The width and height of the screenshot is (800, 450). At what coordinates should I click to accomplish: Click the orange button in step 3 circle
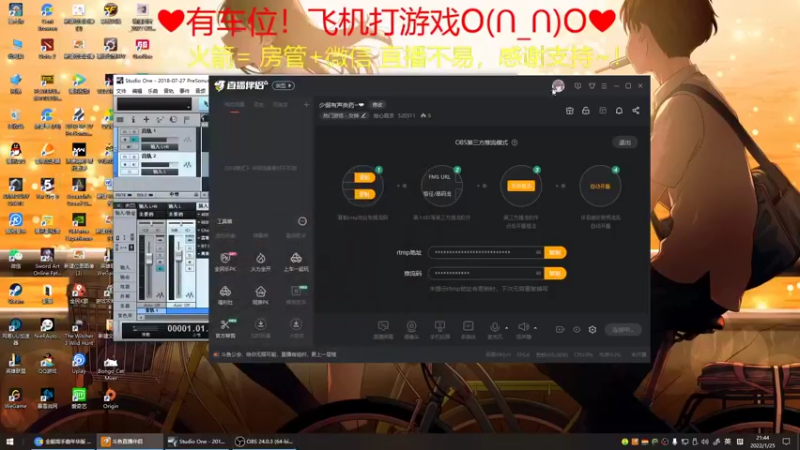point(521,186)
